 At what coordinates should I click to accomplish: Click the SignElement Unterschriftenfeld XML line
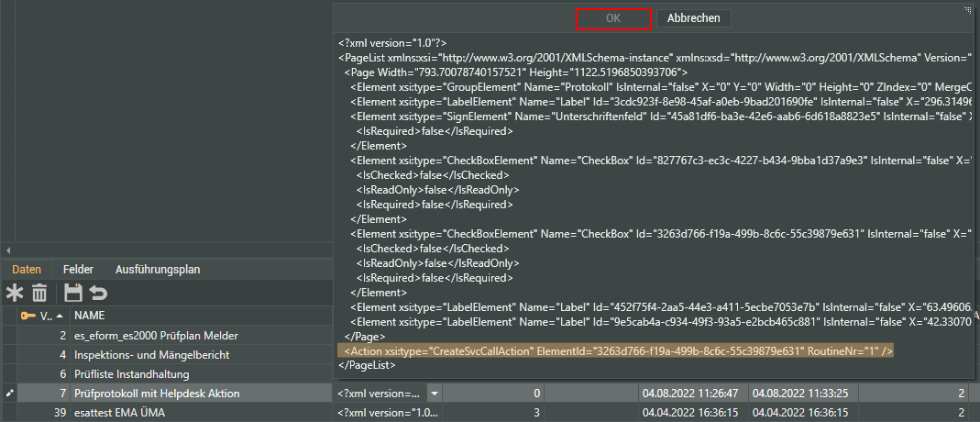[661, 117]
